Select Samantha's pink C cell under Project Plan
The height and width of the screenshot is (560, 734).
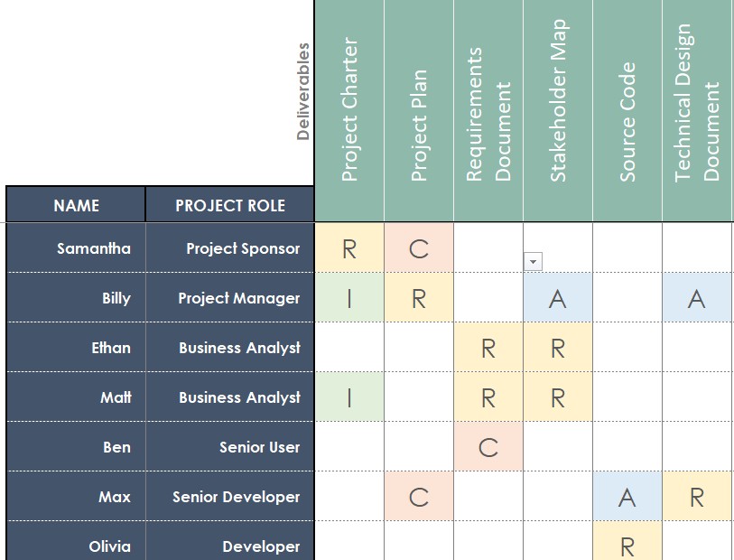click(419, 248)
